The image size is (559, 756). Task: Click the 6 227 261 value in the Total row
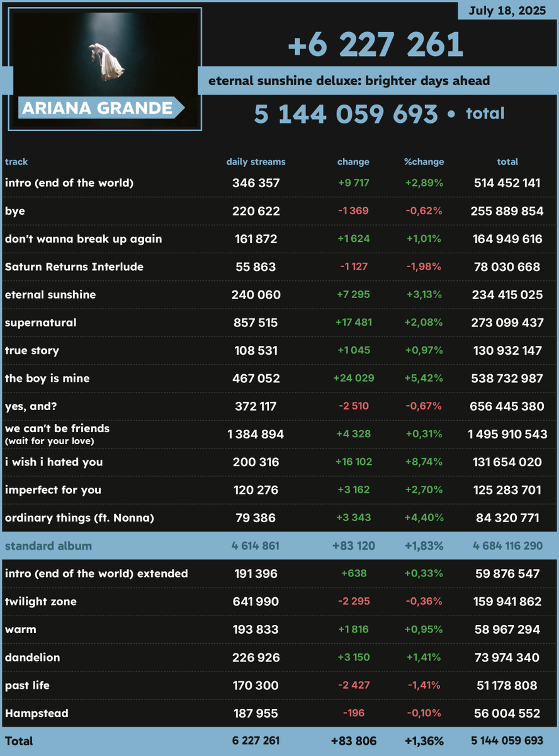point(256,741)
